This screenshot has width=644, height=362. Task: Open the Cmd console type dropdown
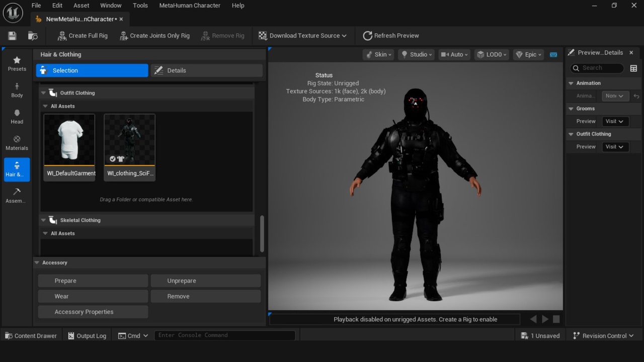[x=133, y=336]
